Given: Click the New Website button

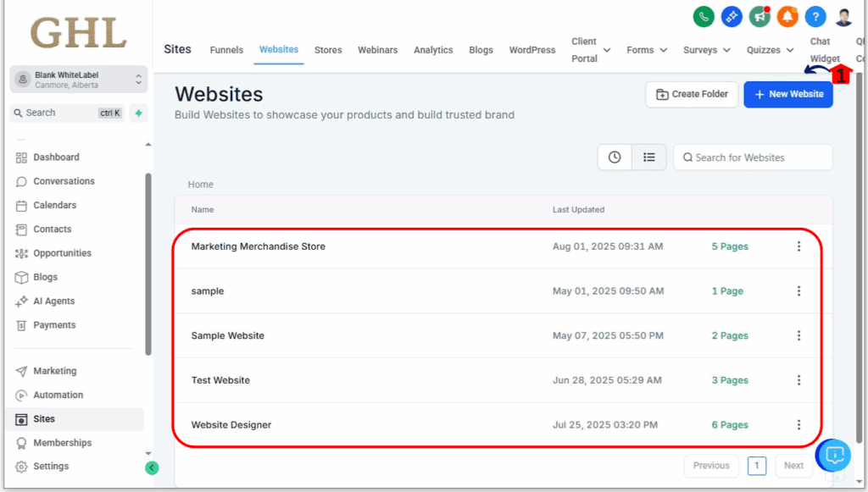Looking at the screenshot, I should [788, 95].
